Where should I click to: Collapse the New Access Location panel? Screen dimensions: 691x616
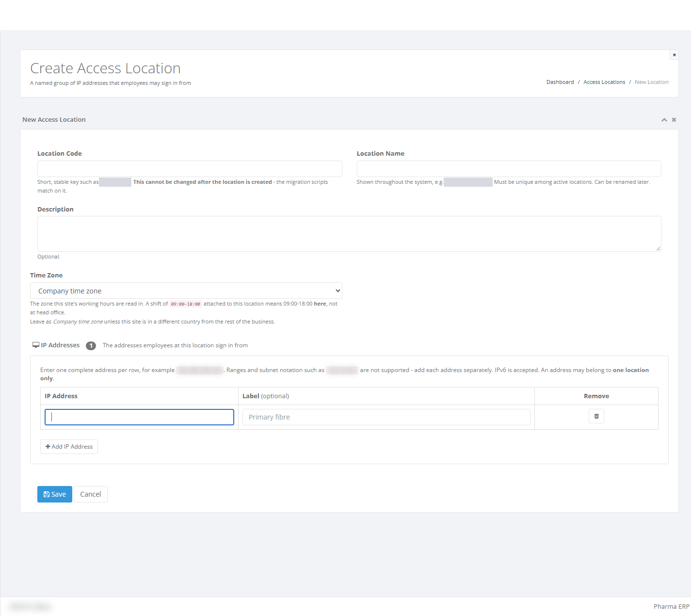(664, 120)
